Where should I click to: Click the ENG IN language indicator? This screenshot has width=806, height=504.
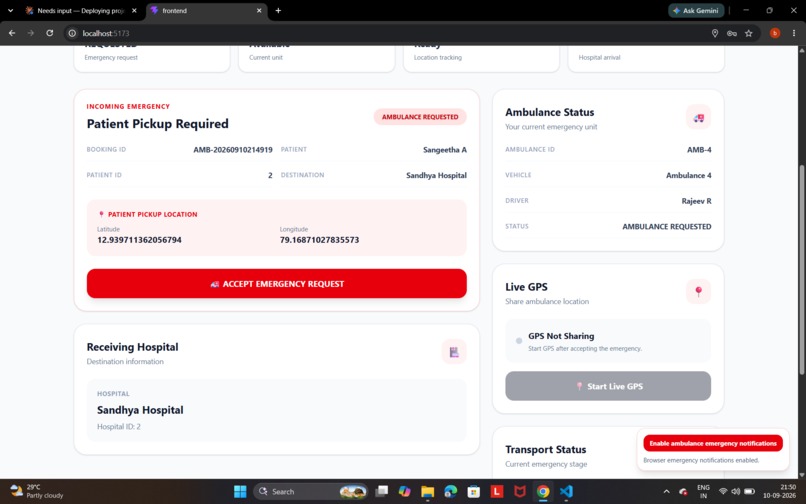point(703,491)
